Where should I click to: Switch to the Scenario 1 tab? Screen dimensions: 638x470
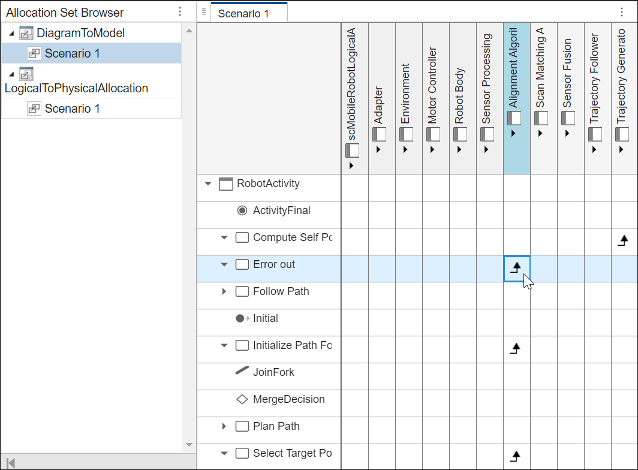(244, 13)
